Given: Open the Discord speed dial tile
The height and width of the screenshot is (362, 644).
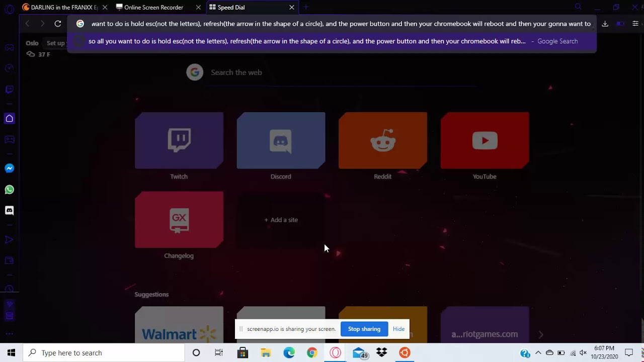Looking at the screenshot, I should (x=281, y=141).
